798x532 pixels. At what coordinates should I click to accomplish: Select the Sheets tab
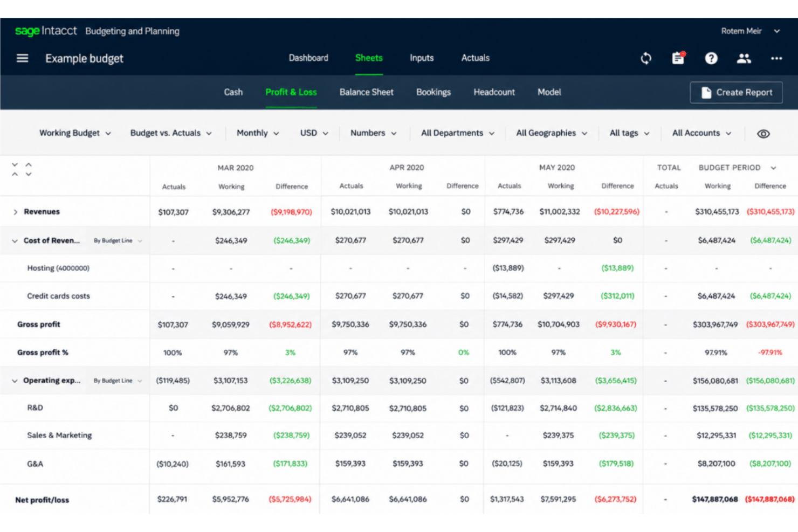(369, 58)
